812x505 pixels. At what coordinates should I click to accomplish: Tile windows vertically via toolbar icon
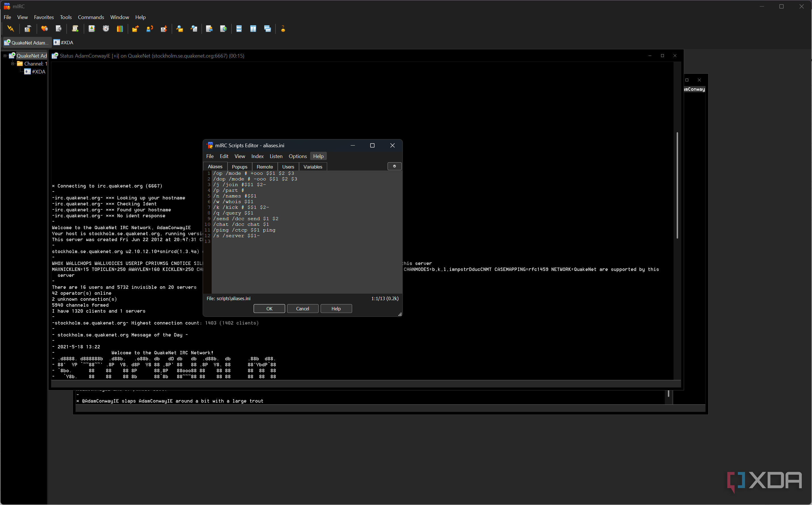tap(253, 29)
